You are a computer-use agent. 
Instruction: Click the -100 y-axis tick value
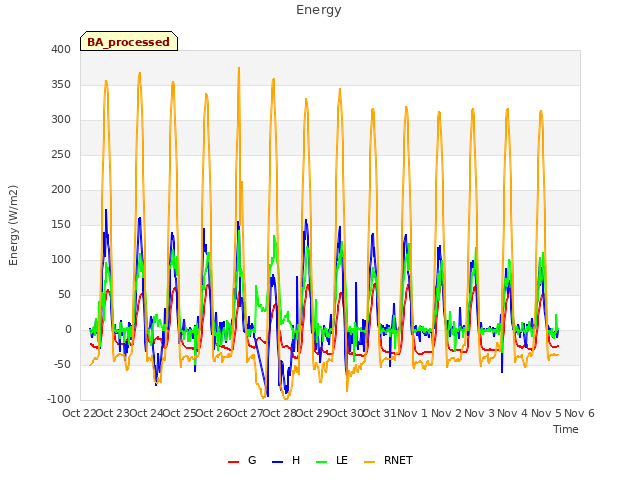click(x=59, y=399)
